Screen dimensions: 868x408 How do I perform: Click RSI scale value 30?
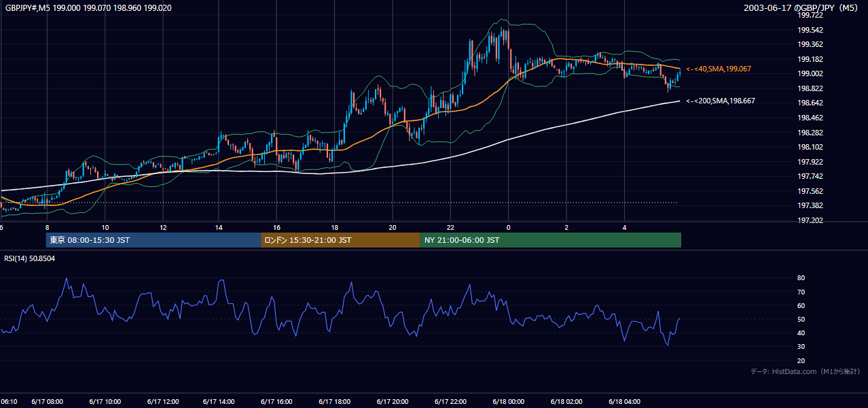tap(801, 347)
